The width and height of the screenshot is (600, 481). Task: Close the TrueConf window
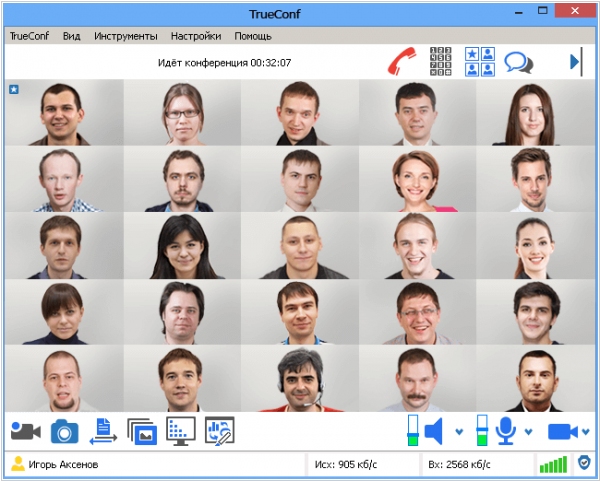click(575, 11)
